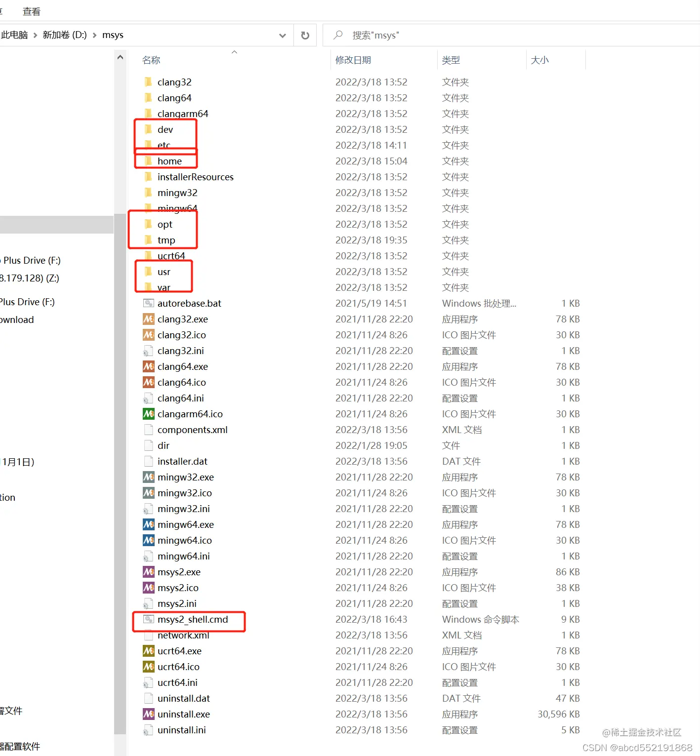Image resolution: width=700 pixels, height=756 pixels.
Task: Click the usr folder icon
Action: pos(148,272)
